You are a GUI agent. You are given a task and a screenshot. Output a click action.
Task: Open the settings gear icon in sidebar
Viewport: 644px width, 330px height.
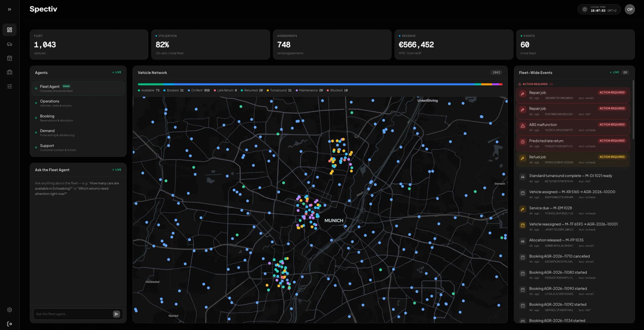[9, 310]
